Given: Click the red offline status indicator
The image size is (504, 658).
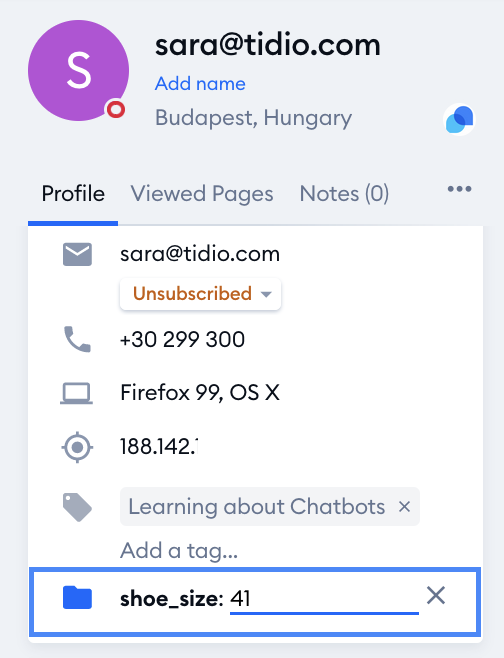Looking at the screenshot, I should (116, 110).
